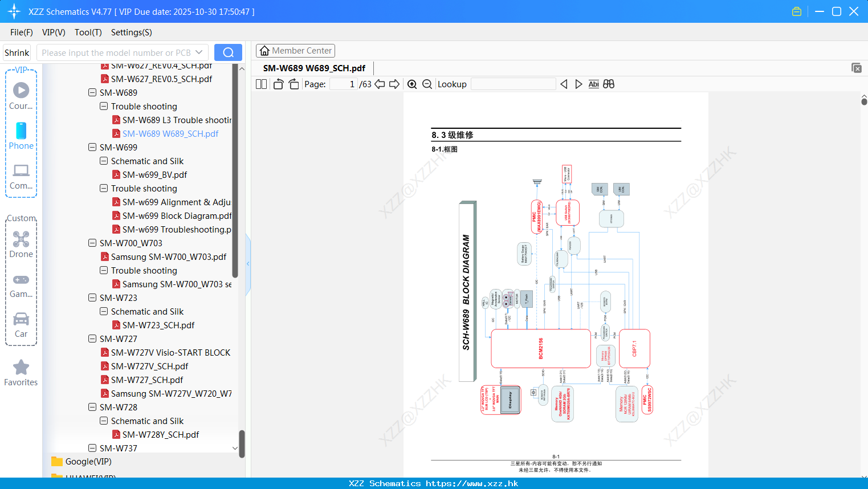Click the VIP label above sidebar

[21, 70]
